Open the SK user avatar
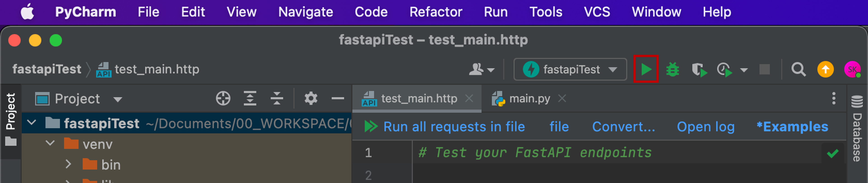This screenshot has width=868, height=183. 852,69
